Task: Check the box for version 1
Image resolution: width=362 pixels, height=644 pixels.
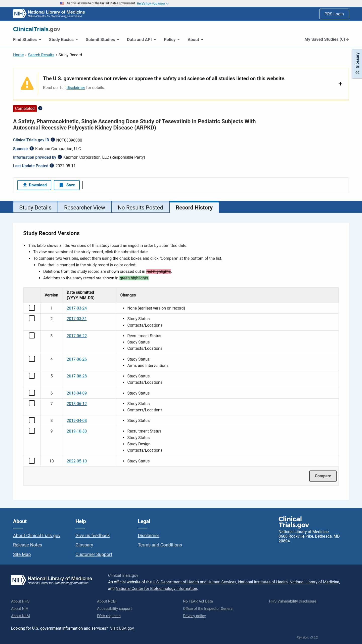Action: [32, 308]
